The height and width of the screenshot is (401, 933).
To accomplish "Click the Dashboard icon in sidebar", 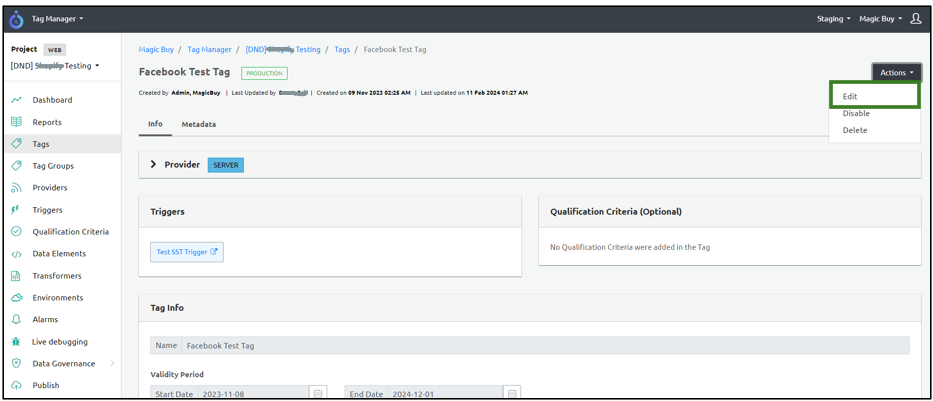I will (16, 100).
